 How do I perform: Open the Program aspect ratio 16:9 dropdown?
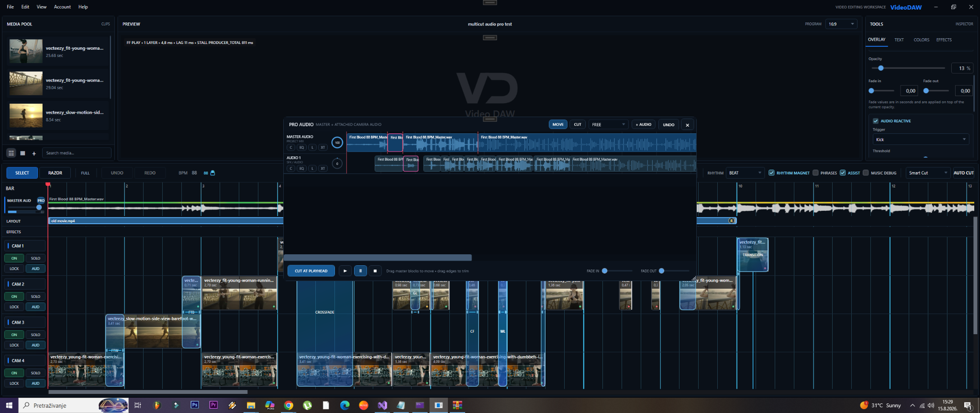tap(841, 24)
